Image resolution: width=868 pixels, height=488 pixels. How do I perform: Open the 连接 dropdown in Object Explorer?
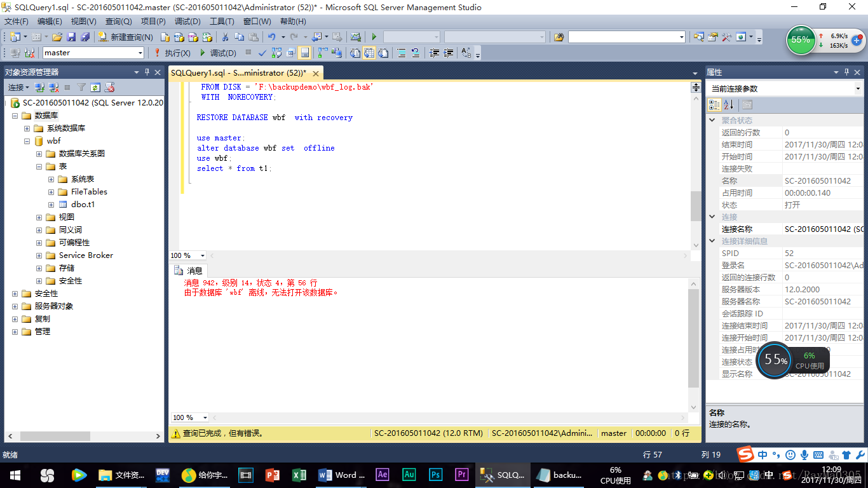click(x=18, y=87)
